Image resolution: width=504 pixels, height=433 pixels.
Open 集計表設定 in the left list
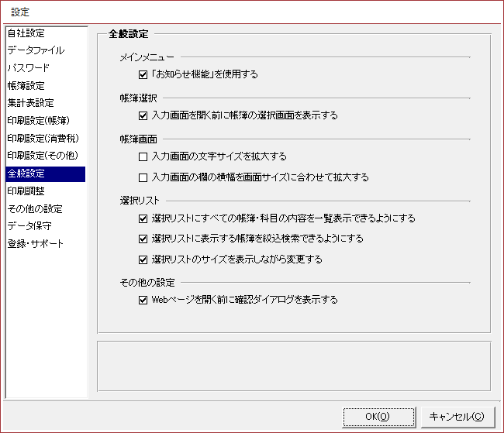(x=31, y=103)
